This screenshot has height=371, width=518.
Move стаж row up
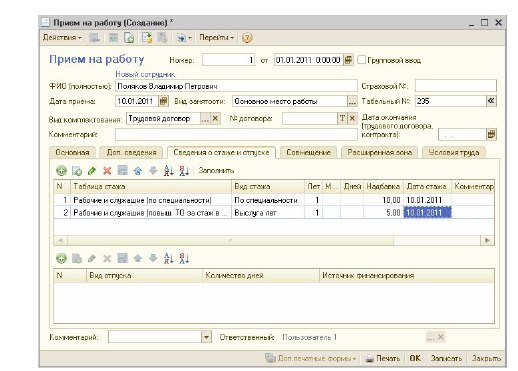[x=138, y=171]
